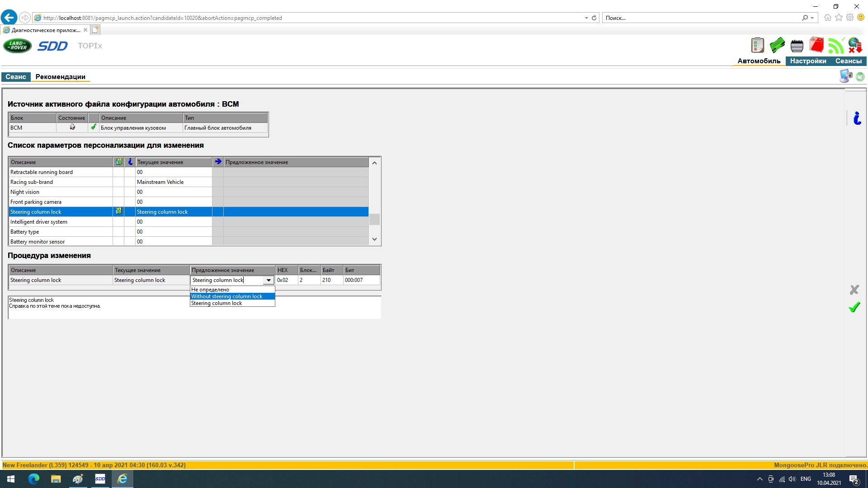Take a screen capture with the camera icon
The width and height of the screenshot is (868, 488).
tap(845, 76)
